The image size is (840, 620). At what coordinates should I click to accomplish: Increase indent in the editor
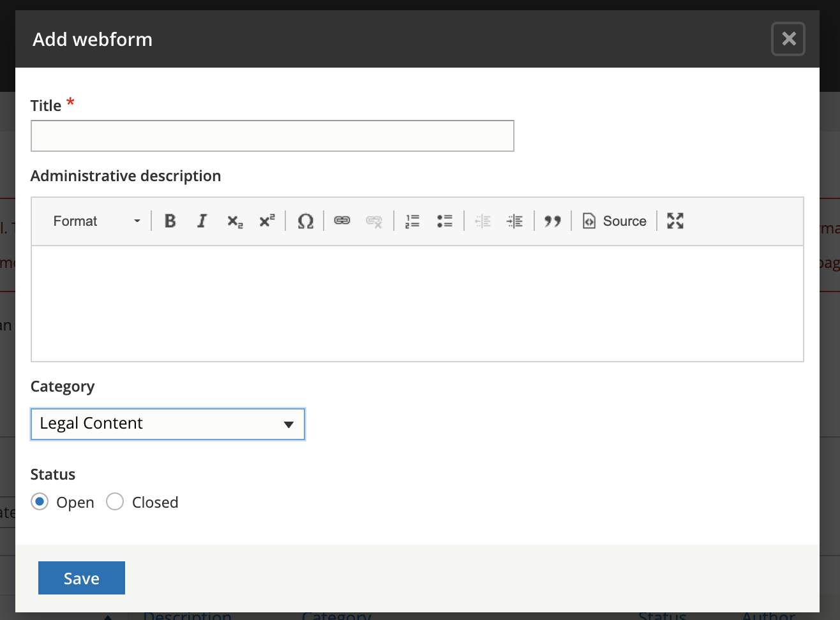(x=514, y=221)
